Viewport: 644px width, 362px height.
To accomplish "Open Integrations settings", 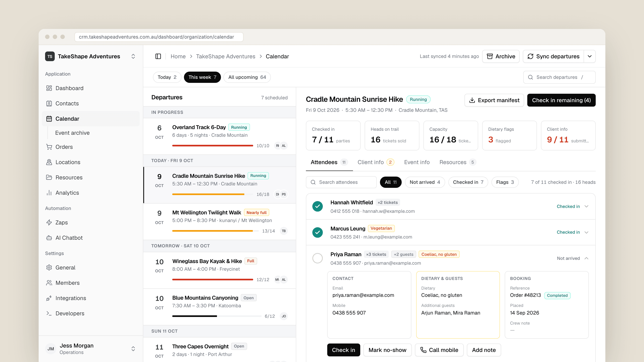I will tap(91, 298).
